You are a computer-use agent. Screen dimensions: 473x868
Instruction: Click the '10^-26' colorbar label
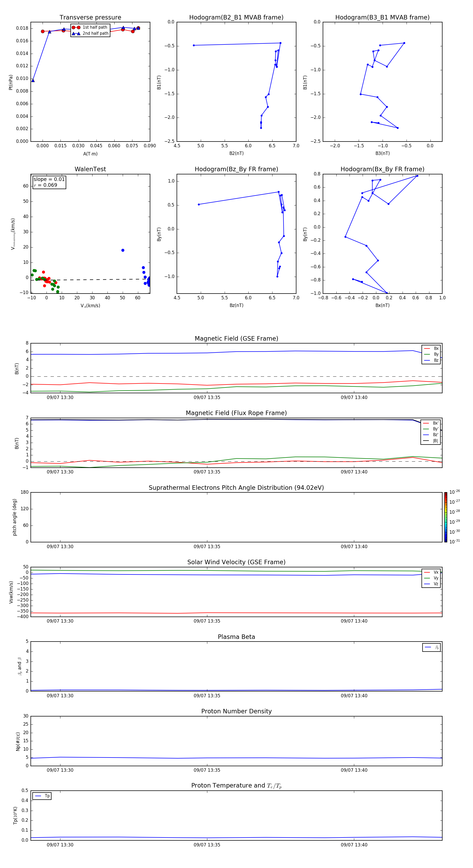tap(455, 492)
